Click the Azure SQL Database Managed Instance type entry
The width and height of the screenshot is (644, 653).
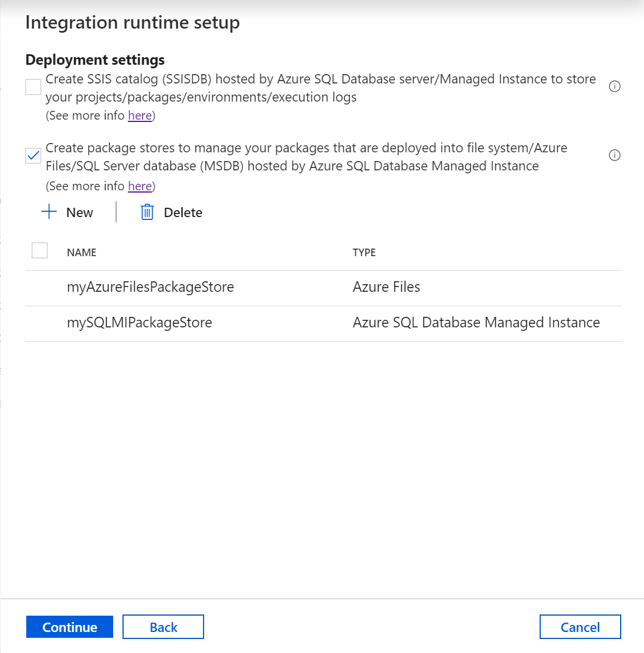click(476, 323)
